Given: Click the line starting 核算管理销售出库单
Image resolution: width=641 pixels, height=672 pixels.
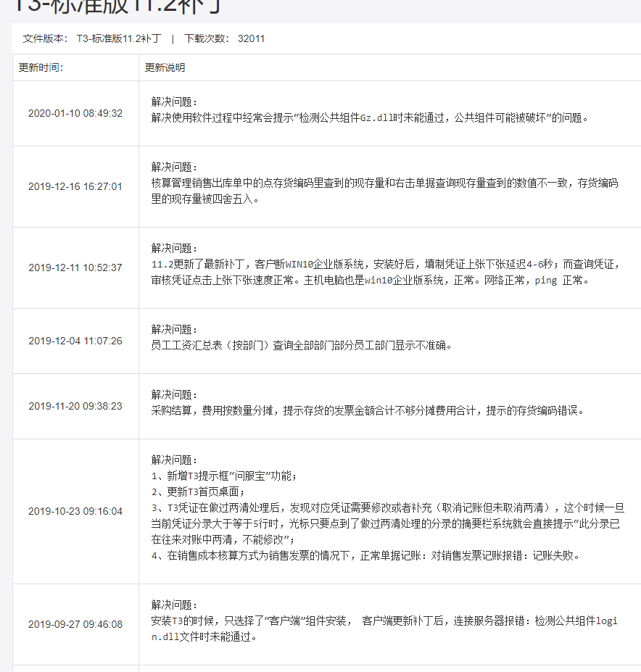Looking at the screenshot, I should pyautogui.click(x=384, y=183).
